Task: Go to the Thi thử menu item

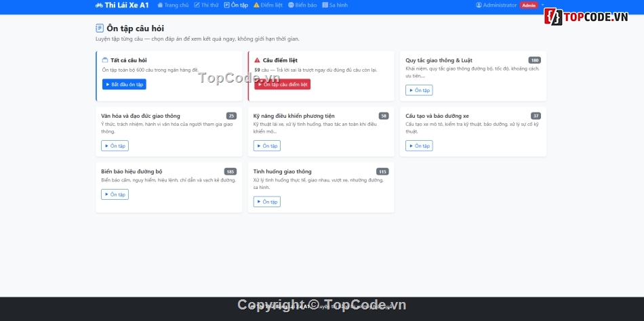Action: click(206, 5)
